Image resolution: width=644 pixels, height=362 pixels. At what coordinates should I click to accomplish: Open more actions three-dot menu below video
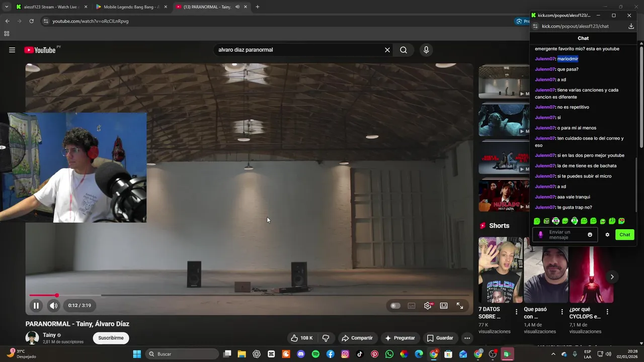pos(467,338)
